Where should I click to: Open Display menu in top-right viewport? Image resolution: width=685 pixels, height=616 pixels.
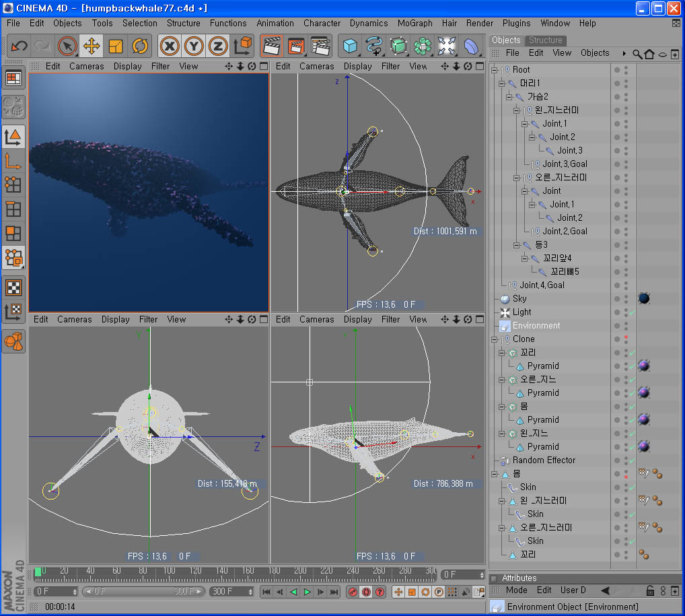point(357,67)
